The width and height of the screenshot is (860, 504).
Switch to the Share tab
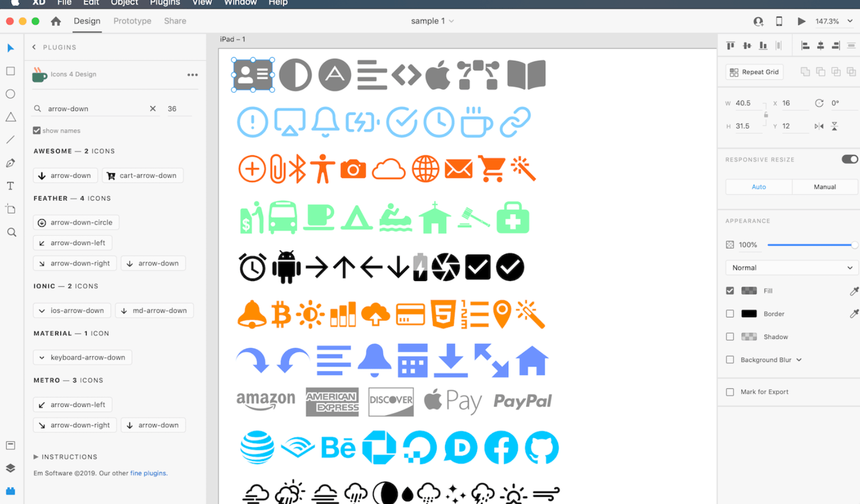pos(175,21)
